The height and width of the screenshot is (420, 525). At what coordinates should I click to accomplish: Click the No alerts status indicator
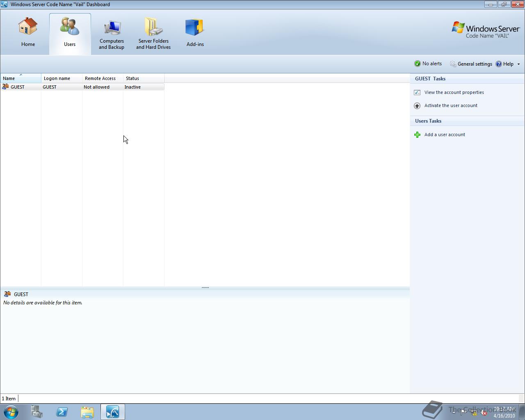pyautogui.click(x=428, y=64)
